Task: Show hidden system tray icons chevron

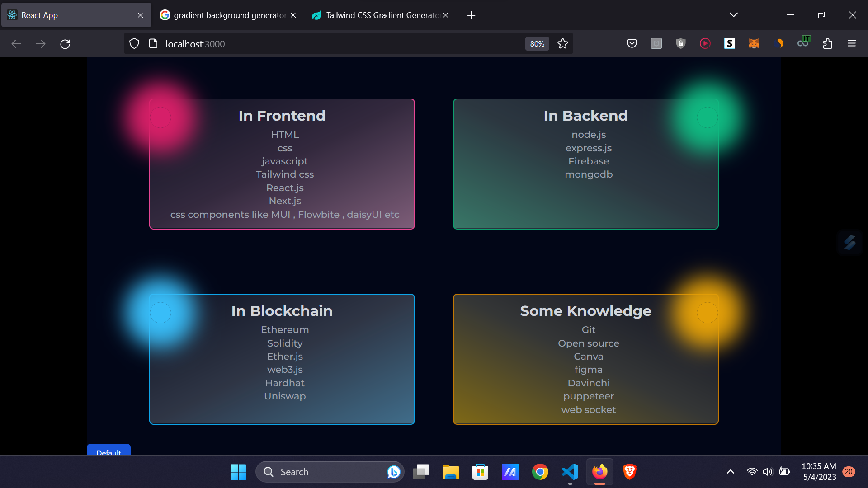Action: coord(730,472)
